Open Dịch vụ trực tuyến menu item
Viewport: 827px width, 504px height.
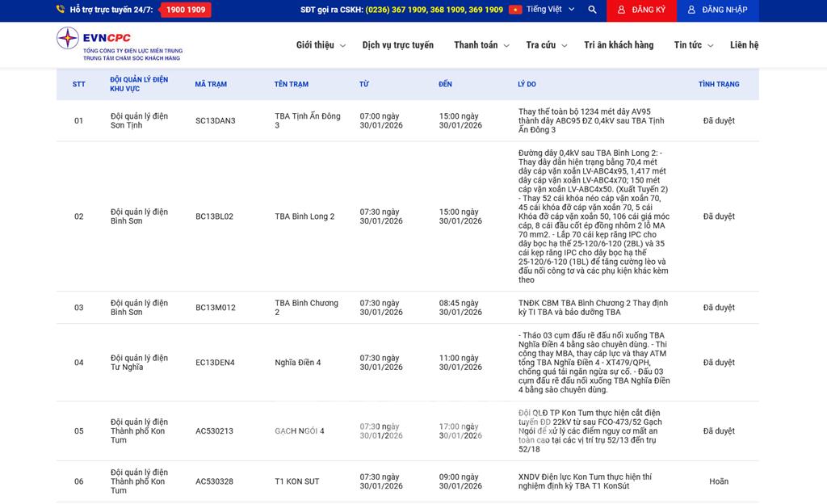click(x=397, y=45)
